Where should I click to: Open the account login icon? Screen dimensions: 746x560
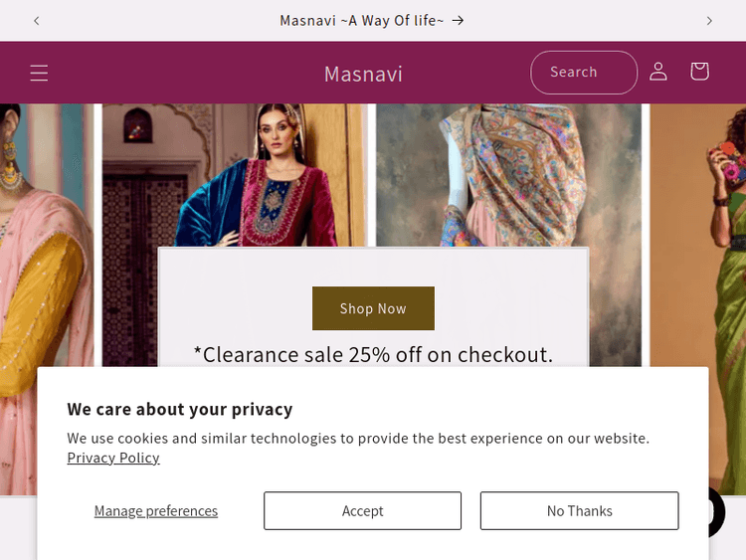[x=658, y=72]
